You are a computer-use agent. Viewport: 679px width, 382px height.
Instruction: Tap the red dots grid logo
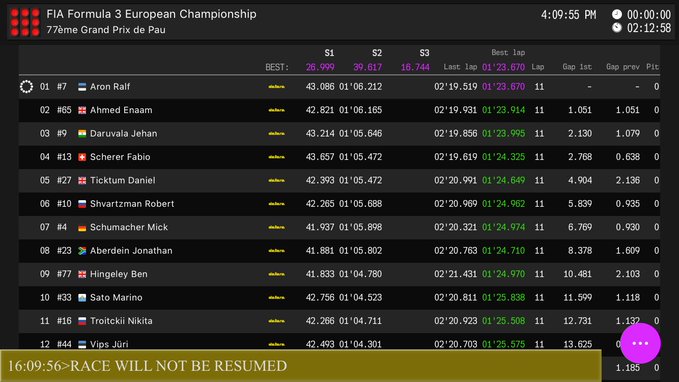25,22
